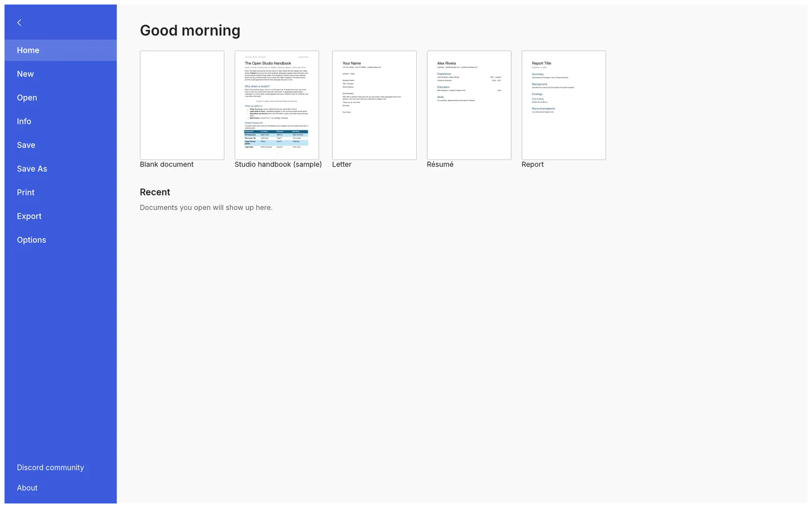Screen dimensions: 812x508
Task: Go to Open in the sidebar
Action: pyautogui.click(x=60, y=98)
